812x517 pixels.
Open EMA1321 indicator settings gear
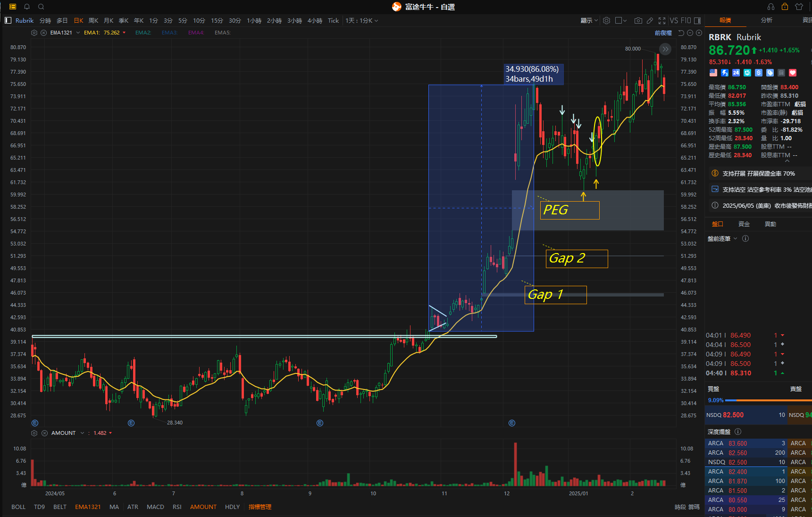[x=34, y=33]
